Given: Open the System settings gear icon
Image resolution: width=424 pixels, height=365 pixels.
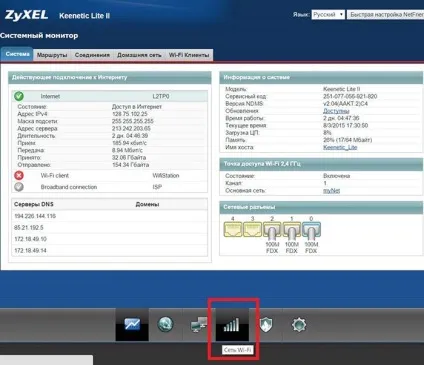Looking at the screenshot, I should point(299,324).
